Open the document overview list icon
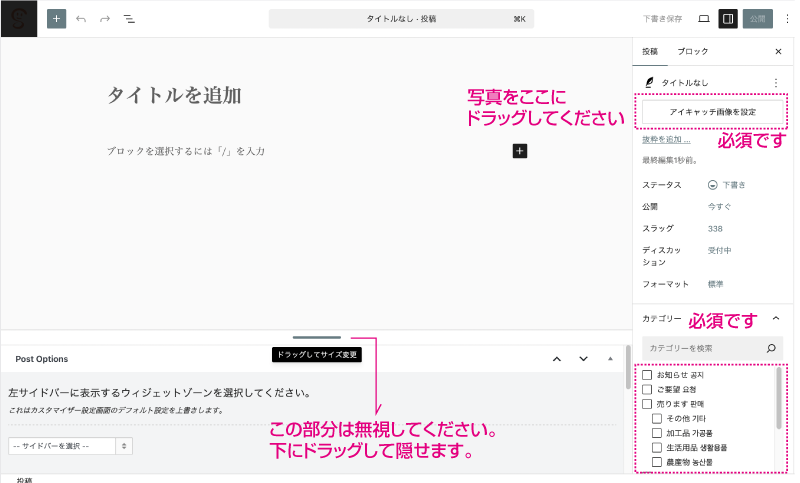 (x=129, y=19)
